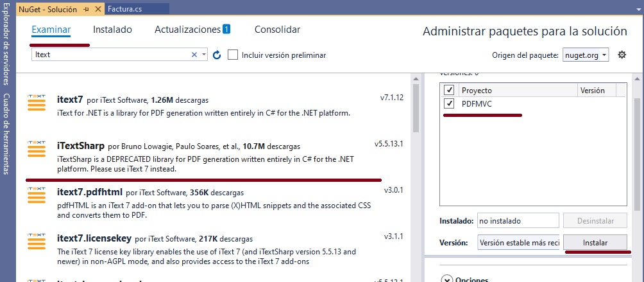This screenshot has width=644, height=282.
Task: Click the v7.1.12 version label
Action: 392,98
